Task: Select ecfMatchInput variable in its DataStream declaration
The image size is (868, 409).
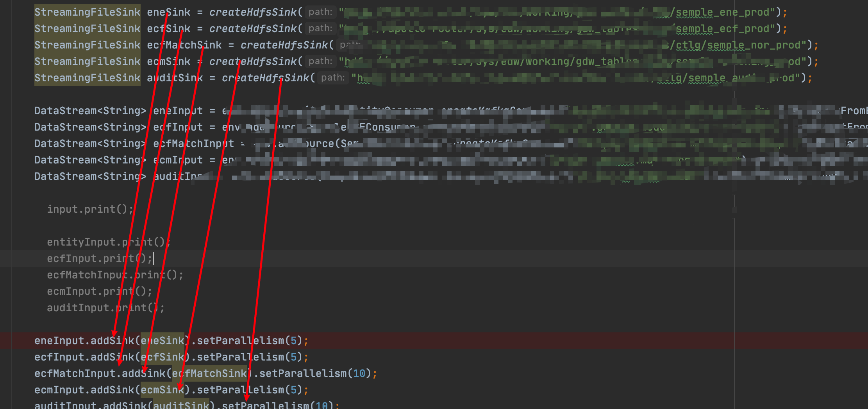Action: click(194, 144)
